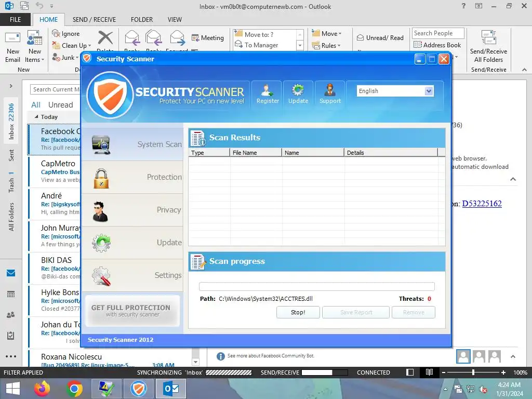Switch to the FOLDER tab
532x399 pixels.
click(142, 19)
